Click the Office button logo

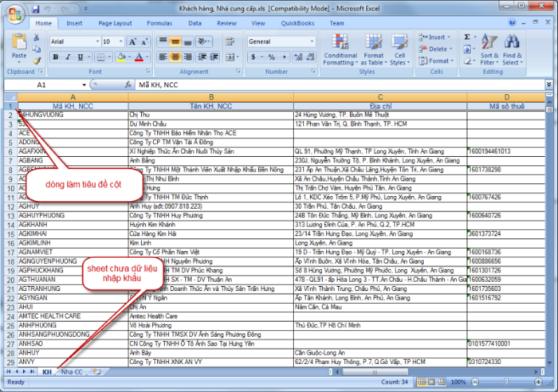14,13
